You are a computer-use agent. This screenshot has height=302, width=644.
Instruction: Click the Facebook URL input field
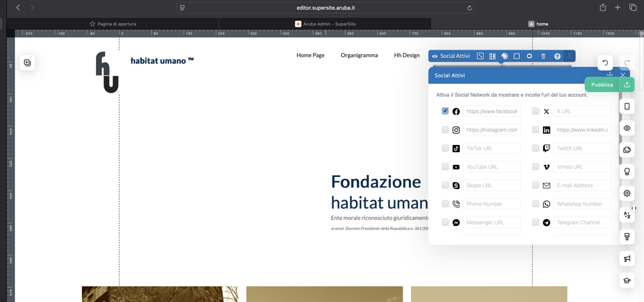pos(491,111)
